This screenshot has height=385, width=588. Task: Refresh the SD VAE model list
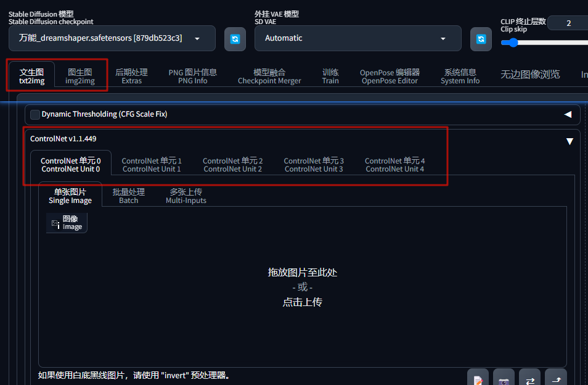481,39
